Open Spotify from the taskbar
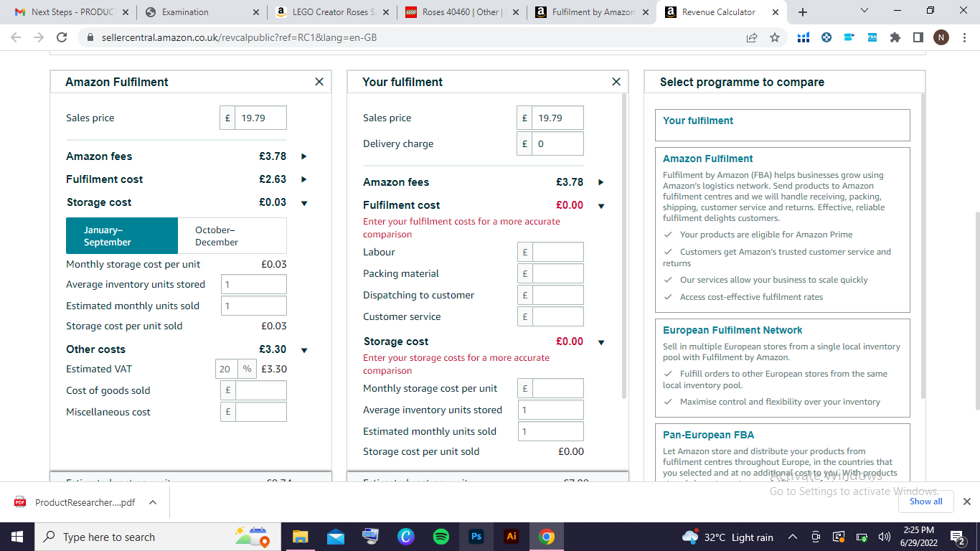Viewport: 980px width, 551px height. pos(441,537)
